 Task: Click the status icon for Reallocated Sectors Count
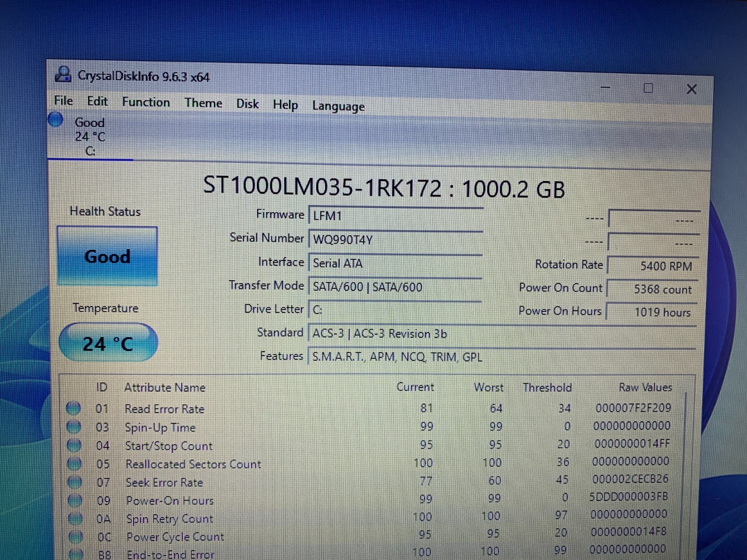[75, 463]
